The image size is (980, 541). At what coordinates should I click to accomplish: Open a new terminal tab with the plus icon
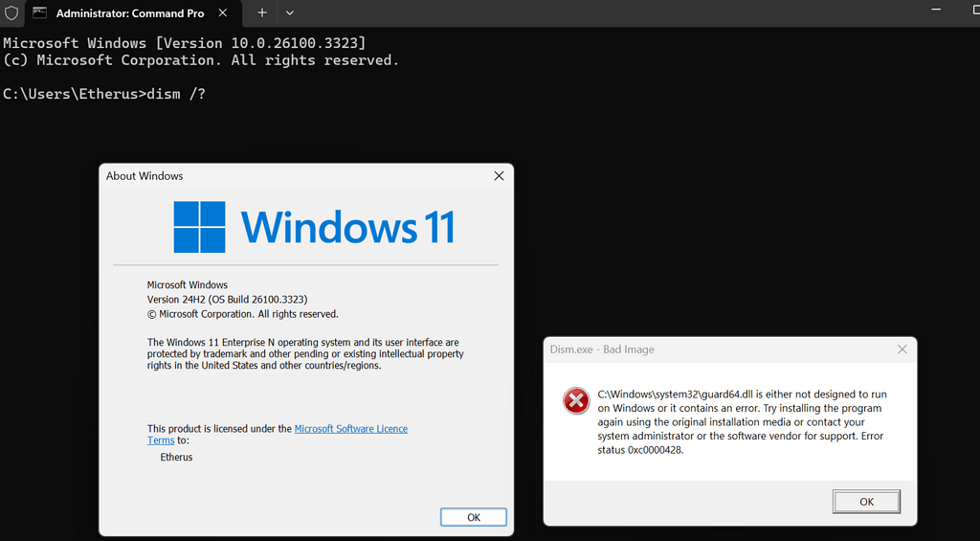tap(262, 13)
